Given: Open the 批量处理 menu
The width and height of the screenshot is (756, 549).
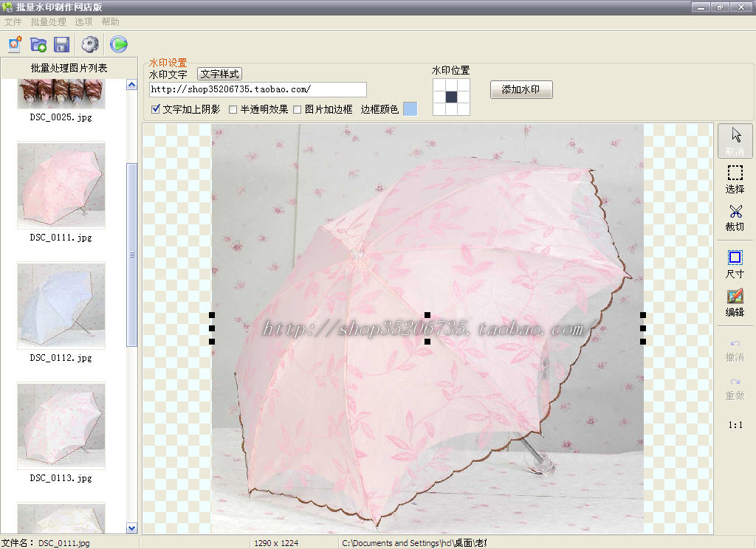Looking at the screenshot, I should 48,21.
